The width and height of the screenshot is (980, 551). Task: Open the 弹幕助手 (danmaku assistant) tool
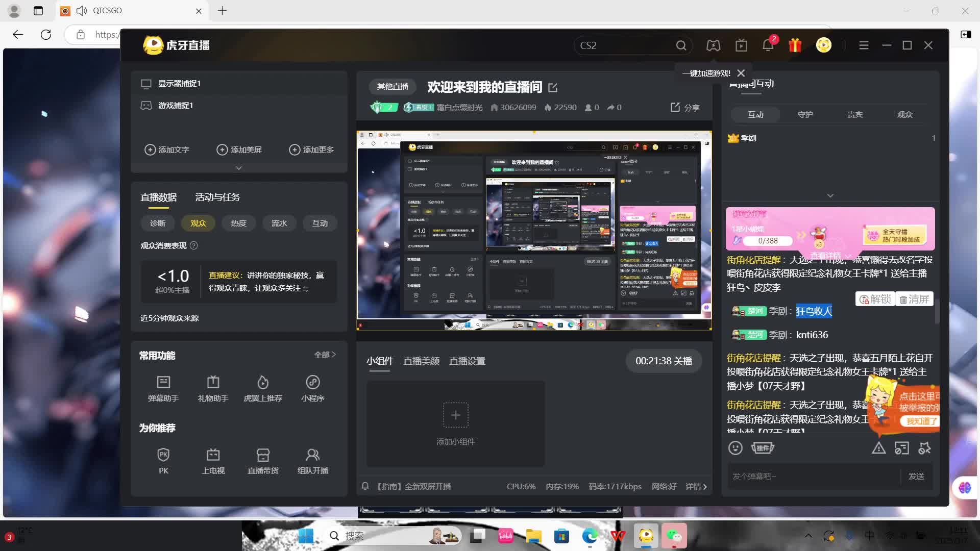pos(163,389)
